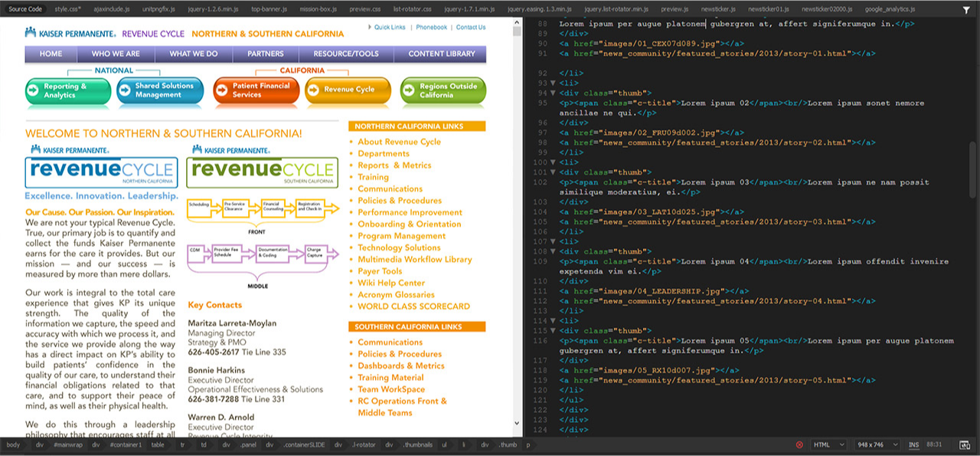Select .thumb in the tag selector

click(x=508, y=445)
